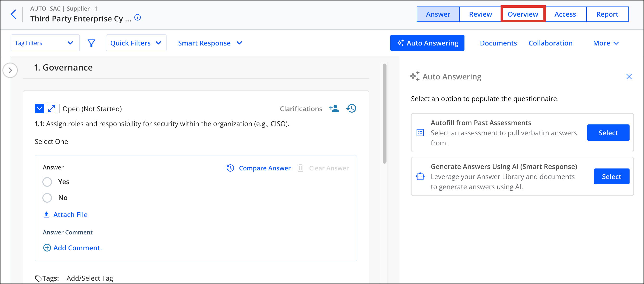Image resolution: width=644 pixels, height=284 pixels.
Task: Select Generate Answers Using AI option
Action: tap(612, 176)
